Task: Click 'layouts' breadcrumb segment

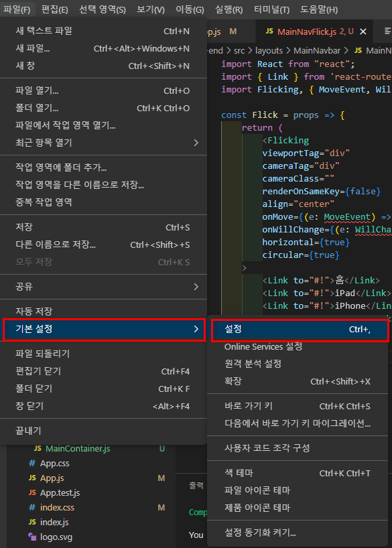Action: (x=269, y=51)
